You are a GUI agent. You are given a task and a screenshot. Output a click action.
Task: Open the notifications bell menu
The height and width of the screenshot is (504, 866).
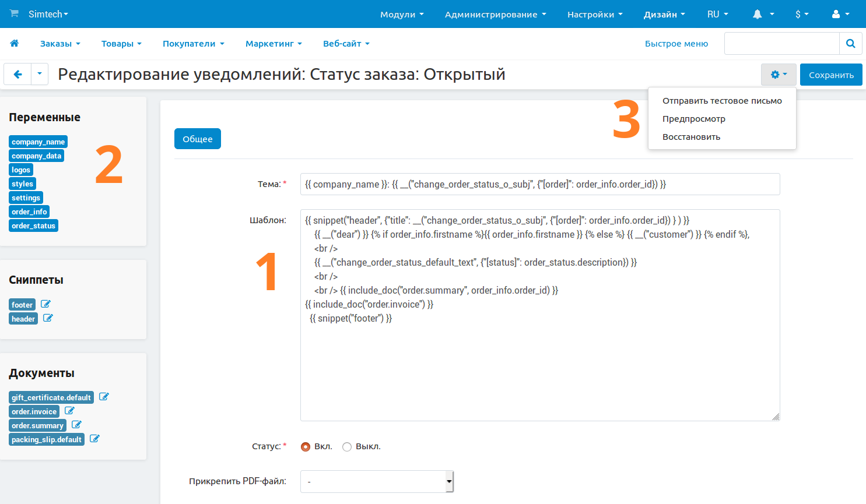(x=763, y=14)
